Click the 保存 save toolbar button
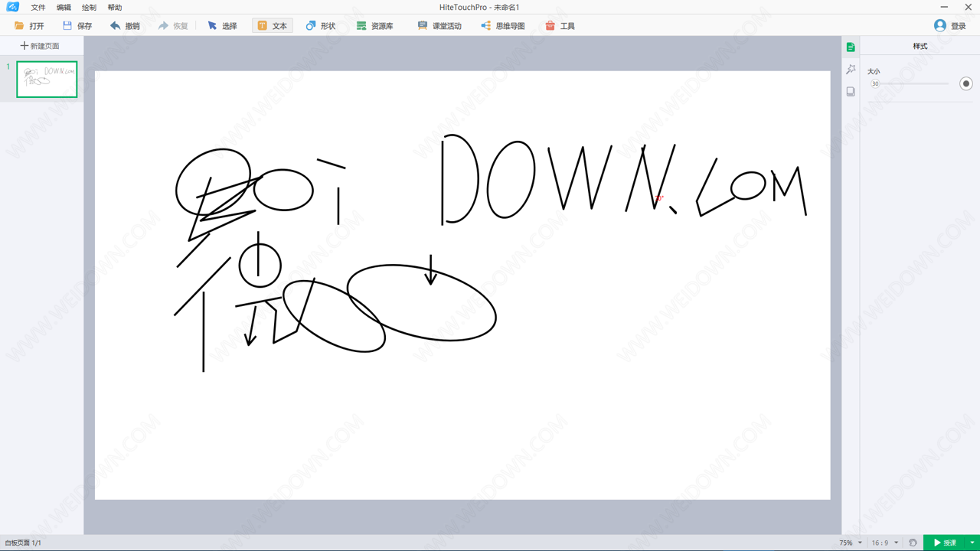Image resolution: width=980 pixels, height=551 pixels. click(77, 26)
